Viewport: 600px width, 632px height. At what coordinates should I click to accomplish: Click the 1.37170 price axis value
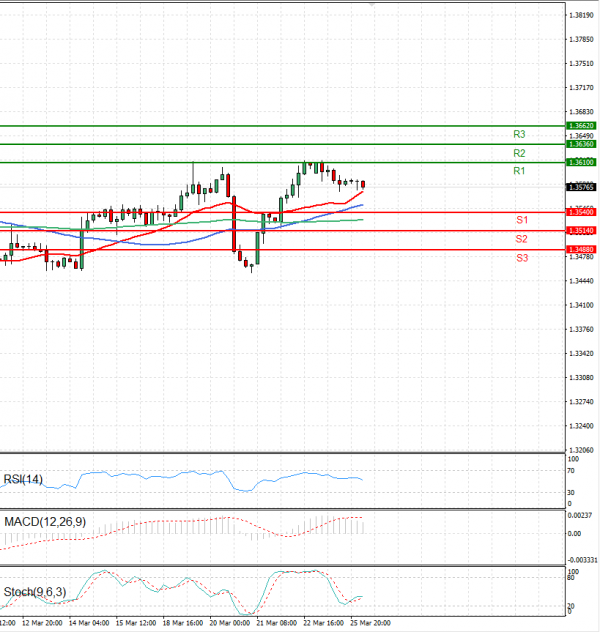[581, 87]
